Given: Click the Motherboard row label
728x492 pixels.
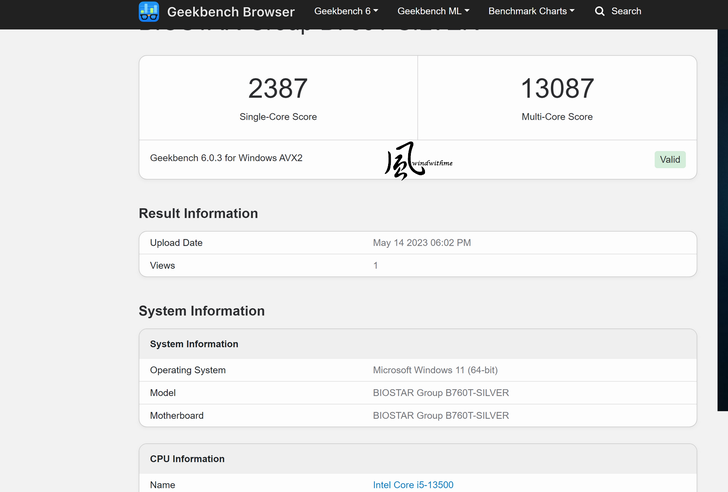Looking at the screenshot, I should [177, 416].
